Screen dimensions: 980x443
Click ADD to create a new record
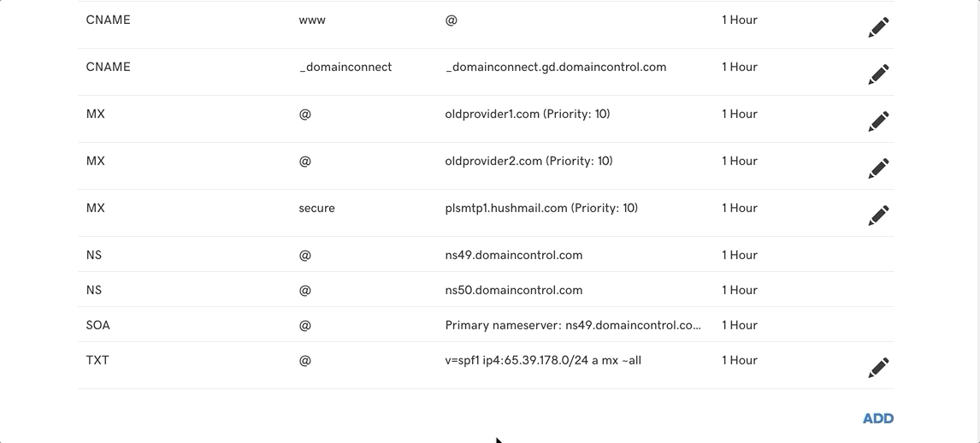click(x=878, y=418)
